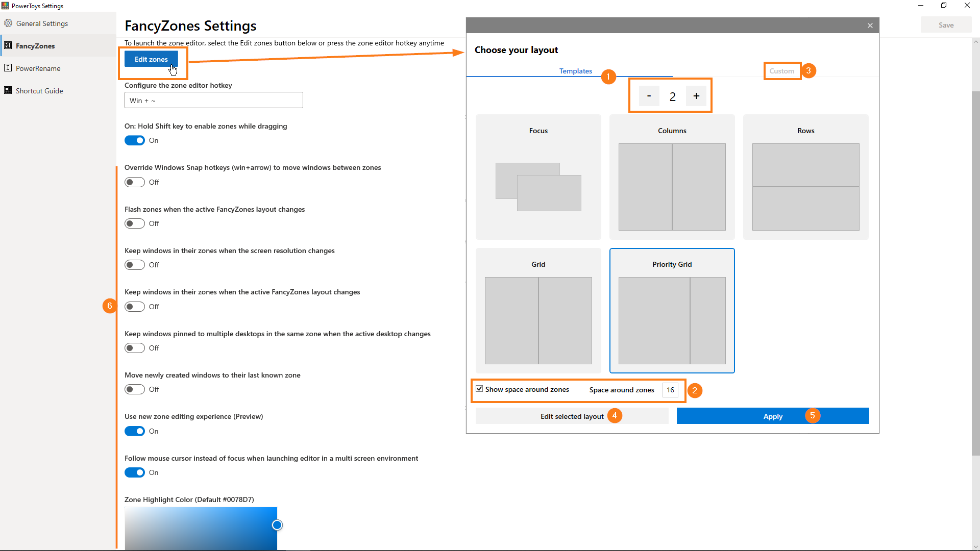Image resolution: width=980 pixels, height=551 pixels.
Task: Select the Rows layout template
Action: pos(806,177)
